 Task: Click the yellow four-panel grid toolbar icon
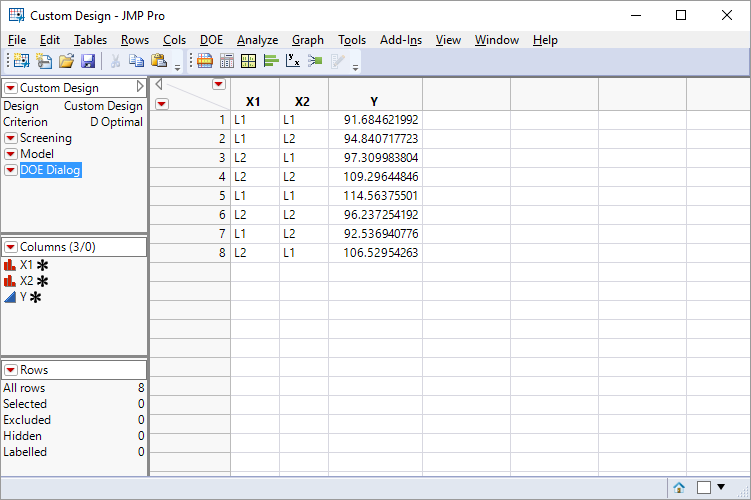coord(249,61)
